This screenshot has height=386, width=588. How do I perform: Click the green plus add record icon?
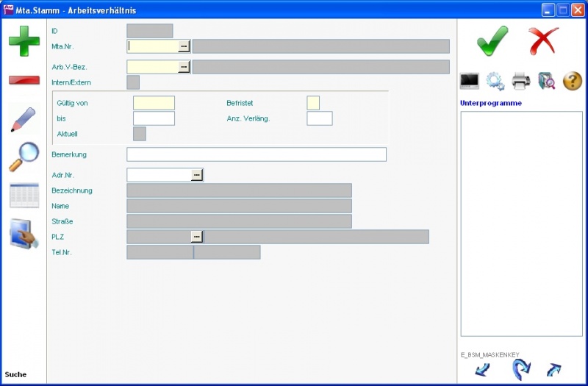[24, 40]
